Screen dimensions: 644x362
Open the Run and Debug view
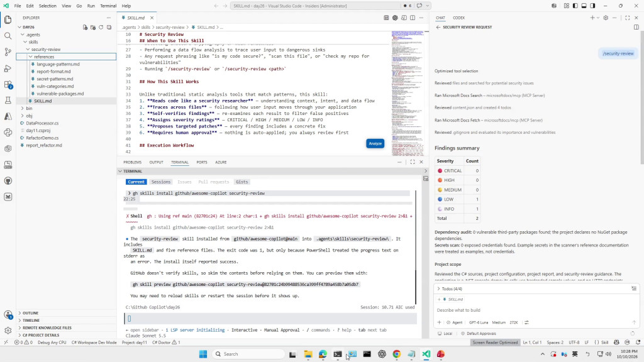point(8,68)
